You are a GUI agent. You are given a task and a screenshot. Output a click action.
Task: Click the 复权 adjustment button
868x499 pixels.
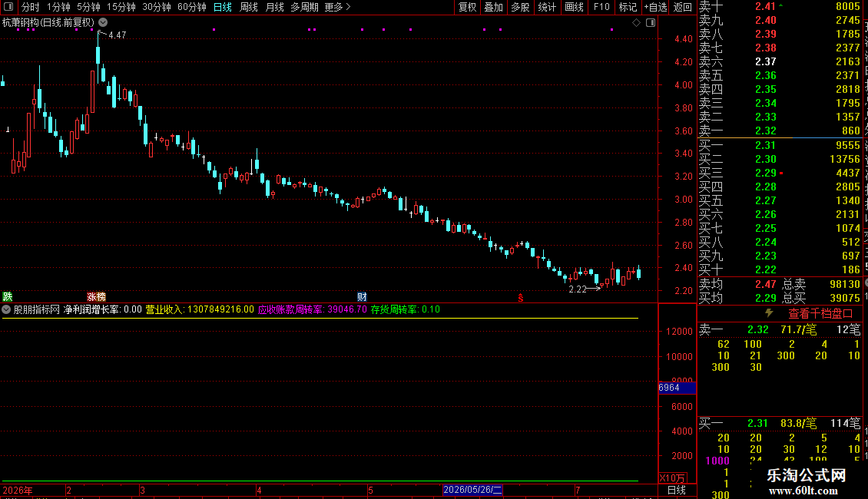click(x=467, y=7)
